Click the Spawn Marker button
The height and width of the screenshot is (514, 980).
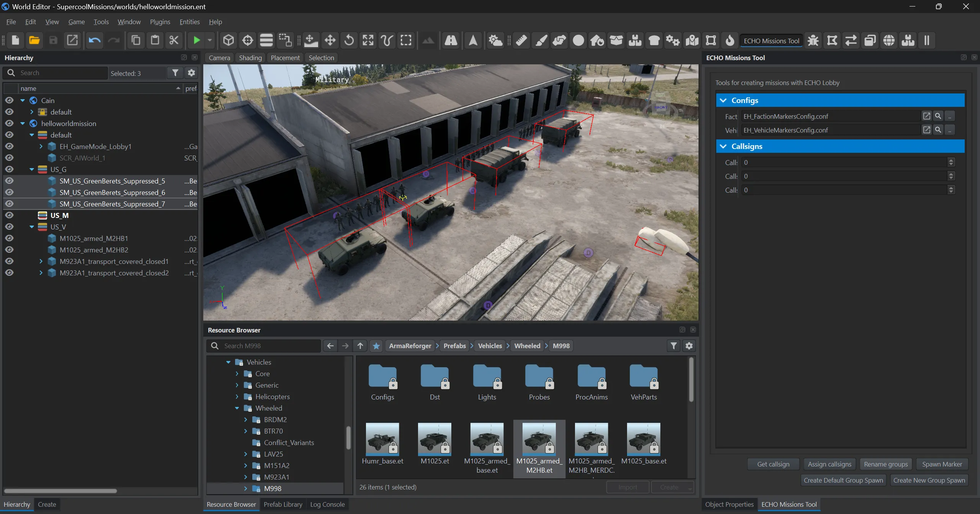pos(942,464)
